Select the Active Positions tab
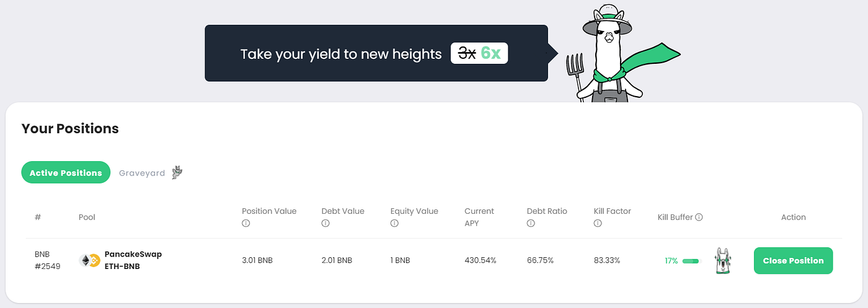Viewport: 868px width, 308px height. tap(66, 173)
